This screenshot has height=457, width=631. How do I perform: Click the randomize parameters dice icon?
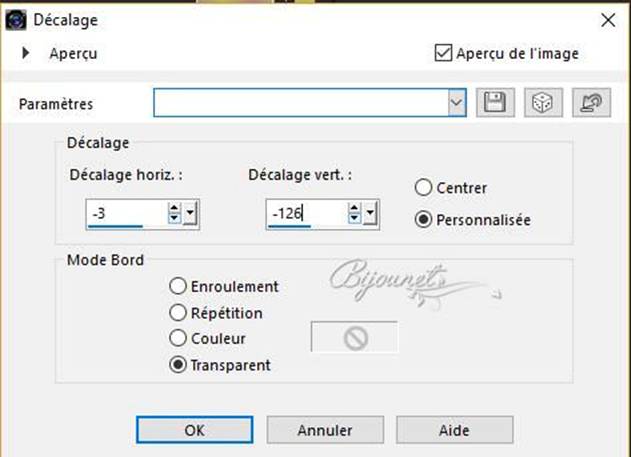[x=543, y=103]
